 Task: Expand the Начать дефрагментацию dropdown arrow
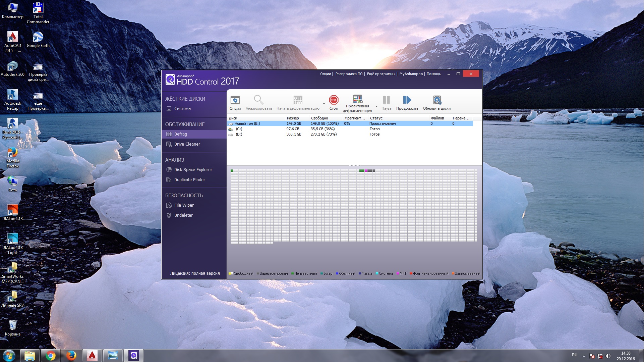[x=324, y=104]
